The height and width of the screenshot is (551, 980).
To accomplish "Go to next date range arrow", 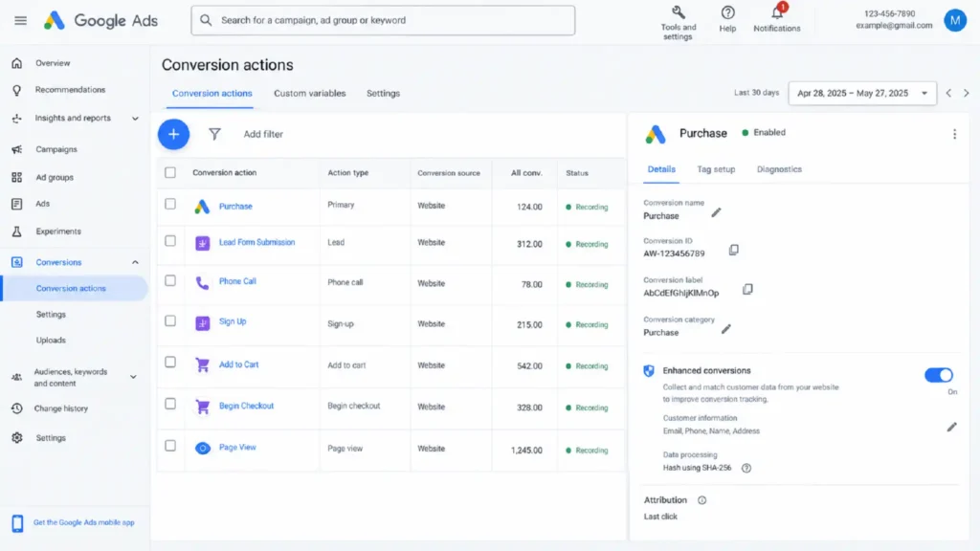I will tap(967, 93).
